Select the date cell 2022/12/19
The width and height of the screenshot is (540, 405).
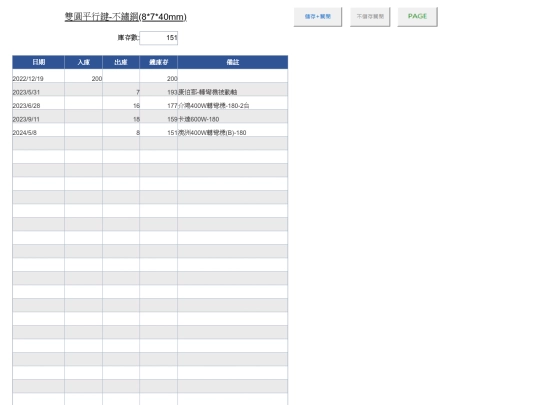pos(38,76)
